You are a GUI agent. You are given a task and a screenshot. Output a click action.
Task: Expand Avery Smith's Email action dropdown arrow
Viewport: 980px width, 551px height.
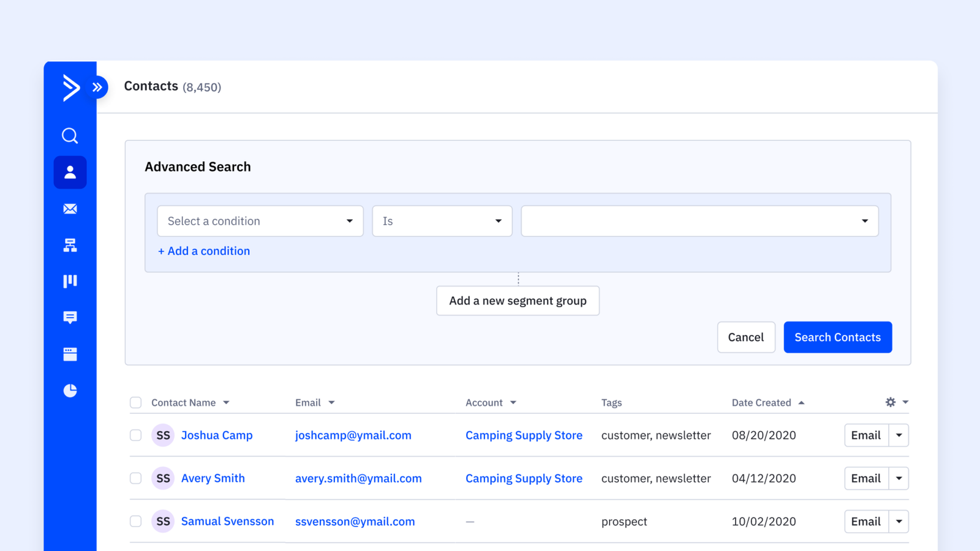pyautogui.click(x=899, y=478)
